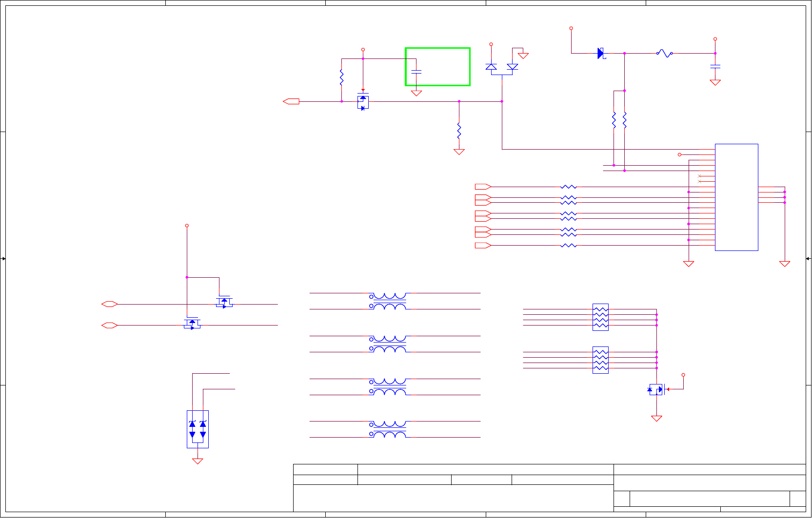Select the lower four-resistor array package
The height and width of the screenshot is (518, 812).
pos(600,360)
